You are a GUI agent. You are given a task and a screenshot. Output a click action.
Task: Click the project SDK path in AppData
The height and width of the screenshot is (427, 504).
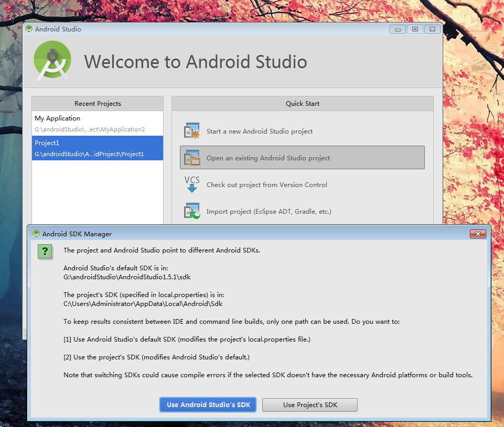coord(143,304)
